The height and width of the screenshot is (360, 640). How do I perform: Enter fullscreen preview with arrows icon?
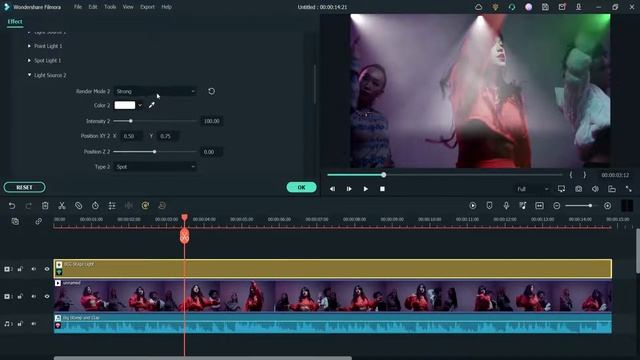(x=629, y=189)
